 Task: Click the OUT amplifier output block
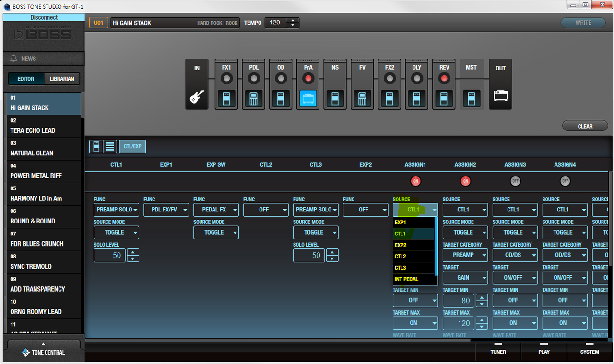[500, 84]
